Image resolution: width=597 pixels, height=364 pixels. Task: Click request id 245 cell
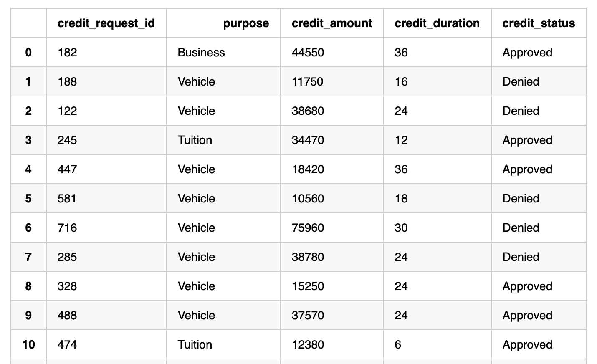click(67, 140)
